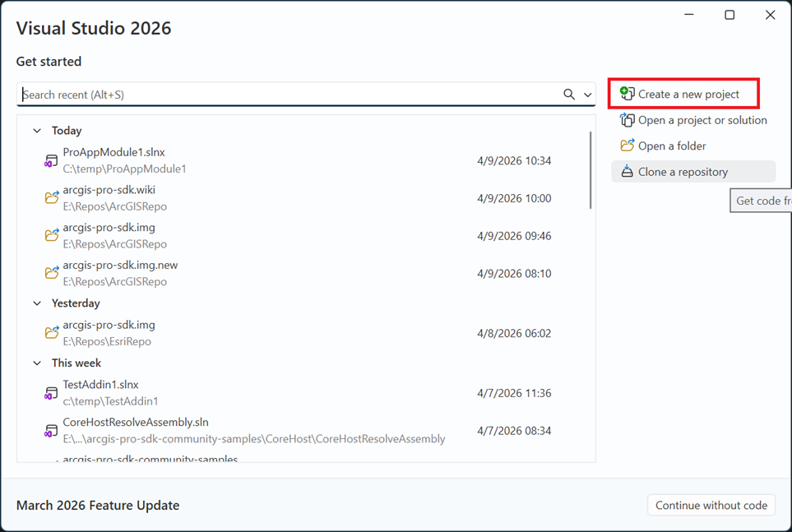Image resolution: width=792 pixels, height=532 pixels.
Task: Click the solution icon beside CoreHostResolveAssembly.sln
Action: pyautogui.click(x=50, y=430)
